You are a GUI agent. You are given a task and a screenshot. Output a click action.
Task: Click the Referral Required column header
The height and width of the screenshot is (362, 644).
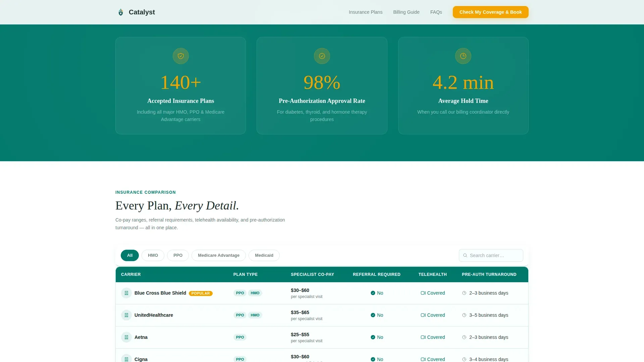point(377,275)
